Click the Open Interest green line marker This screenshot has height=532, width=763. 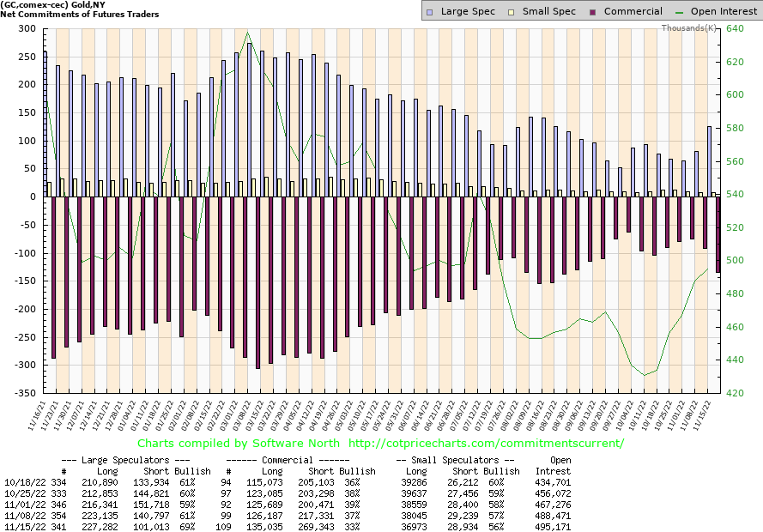pyautogui.click(x=682, y=11)
